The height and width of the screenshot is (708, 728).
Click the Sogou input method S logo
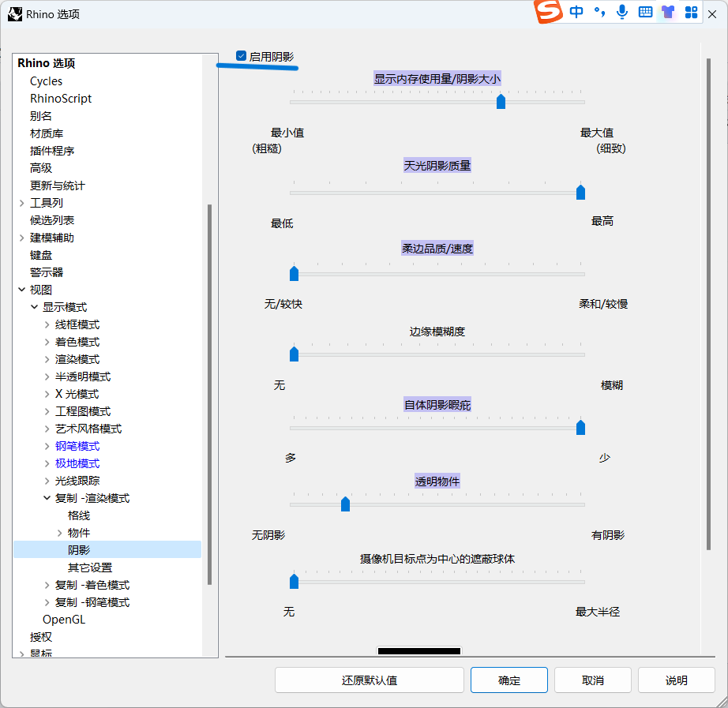tap(548, 11)
